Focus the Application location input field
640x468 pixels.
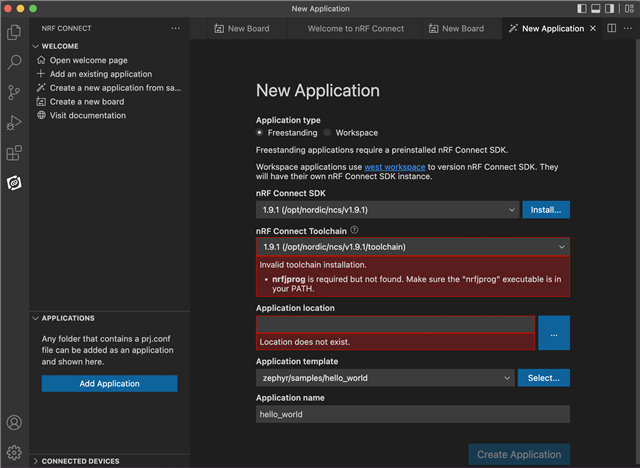click(x=395, y=324)
